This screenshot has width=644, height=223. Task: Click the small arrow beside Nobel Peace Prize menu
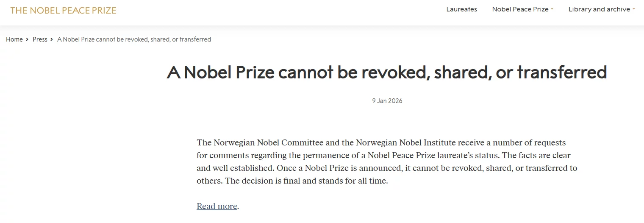[552, 9]
